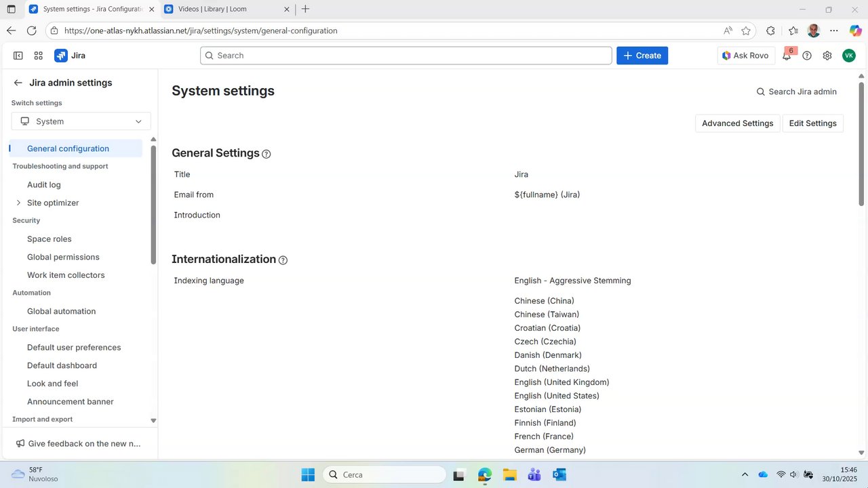Open Advanced Settings
868x488 pixels.
(x=738, y=123)
